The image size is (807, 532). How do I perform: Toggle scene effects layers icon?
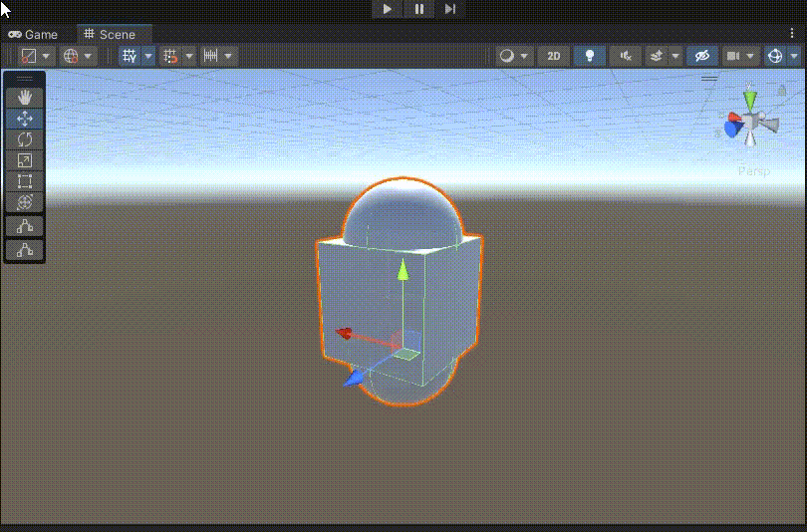pos(657,56)
